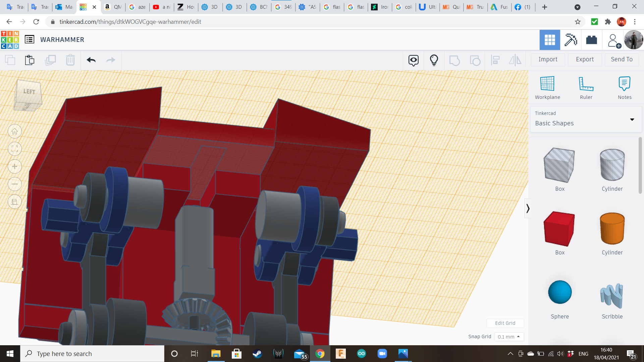Click the Paste clipboard icon
The image size is (644, 362).
click(x=30, y=60)
